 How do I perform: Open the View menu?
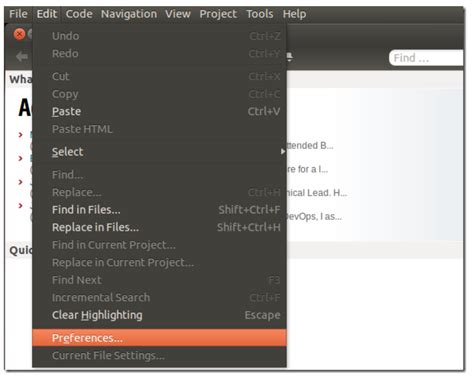point(178,14)
